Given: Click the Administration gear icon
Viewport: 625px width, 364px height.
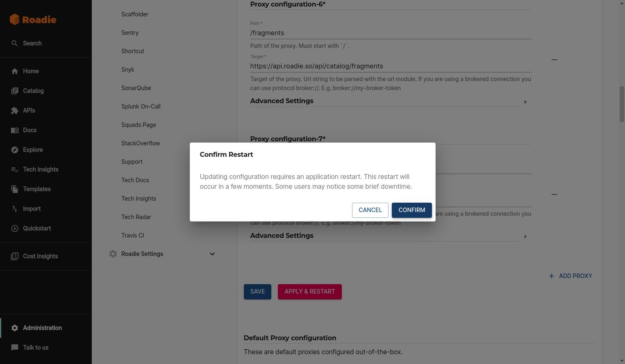Looking at the screenshot, I should click(15, 328).
